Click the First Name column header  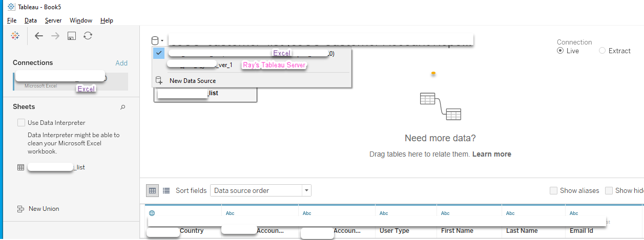pos(457,231)
